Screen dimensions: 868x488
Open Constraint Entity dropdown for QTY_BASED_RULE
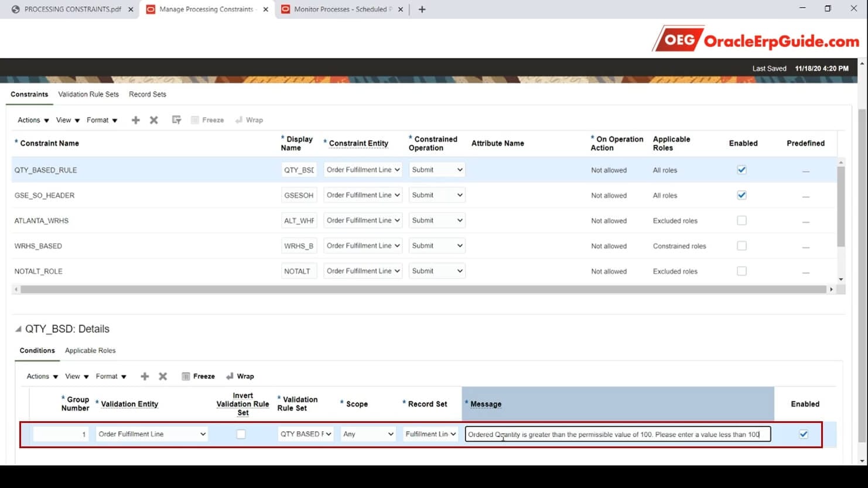(x=363, y=170)
